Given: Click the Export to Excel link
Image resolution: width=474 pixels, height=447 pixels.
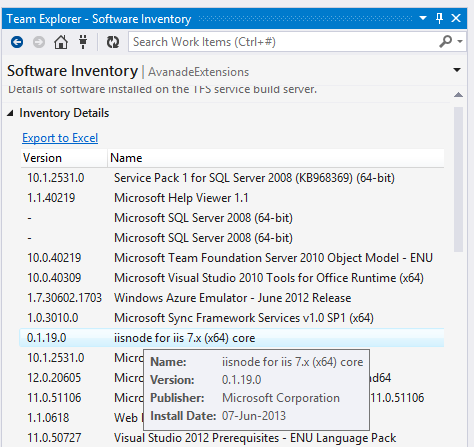Looking at the screenshot, I should (x=60, y=138).
